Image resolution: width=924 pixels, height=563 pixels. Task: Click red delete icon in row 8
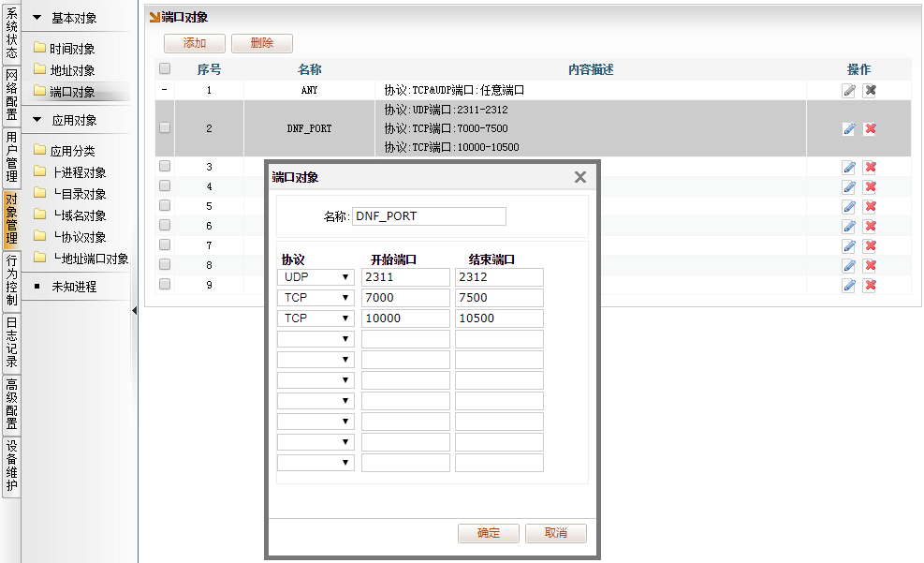[x=870, y=265]
